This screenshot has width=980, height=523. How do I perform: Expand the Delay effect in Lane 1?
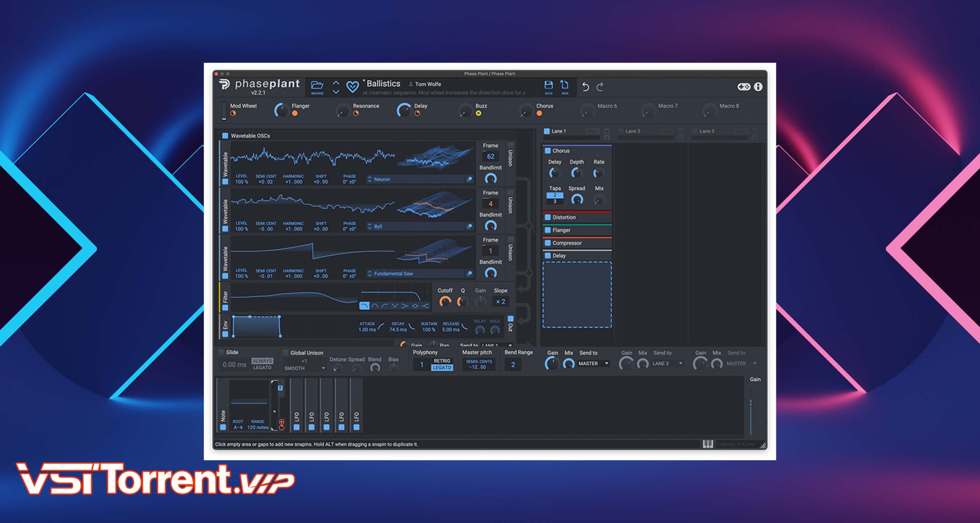coord(577,256)
